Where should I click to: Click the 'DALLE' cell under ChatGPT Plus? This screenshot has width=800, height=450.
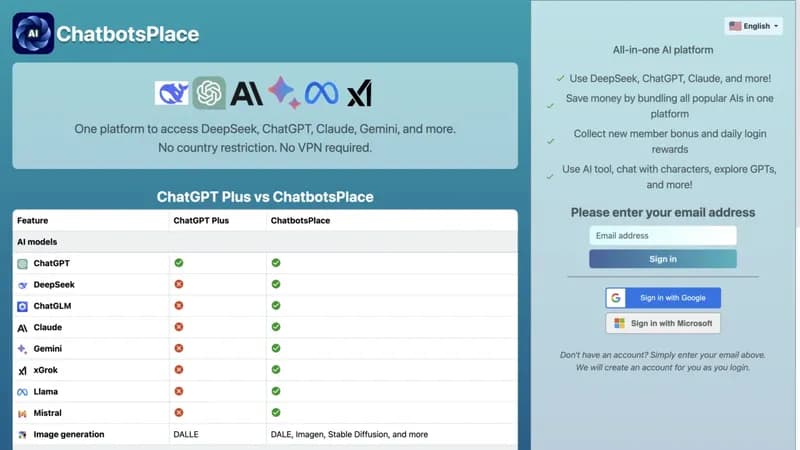[x=186, y=435]
